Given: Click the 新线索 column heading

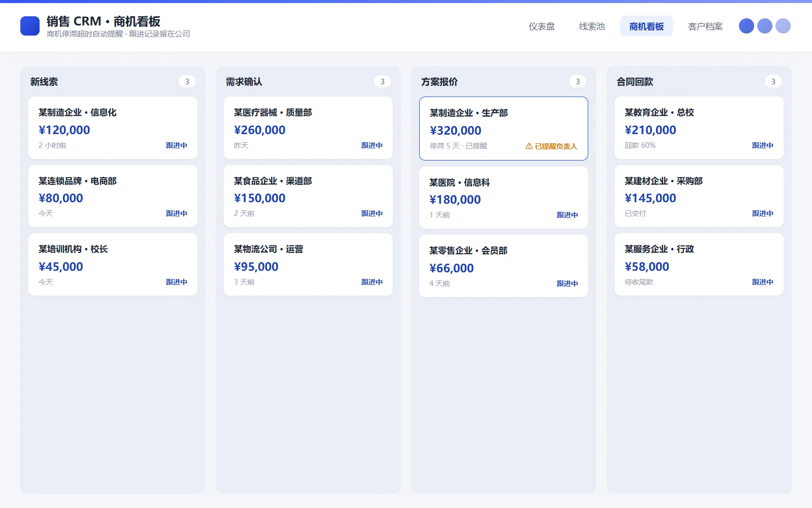Looking at the screenshot, I should coord(44,82).
